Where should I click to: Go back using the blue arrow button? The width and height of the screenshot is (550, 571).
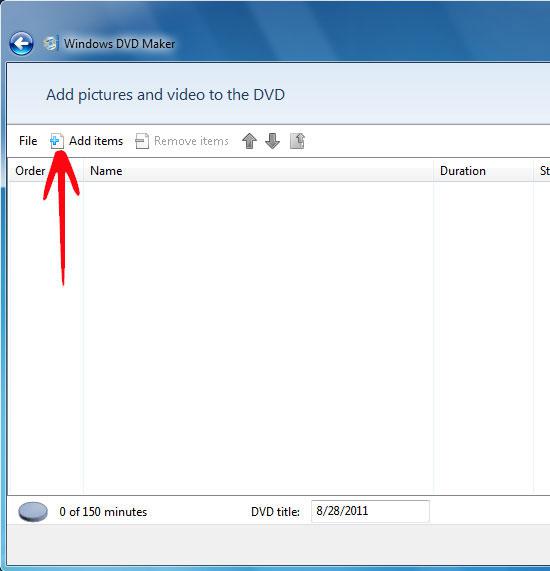point(21,44)
